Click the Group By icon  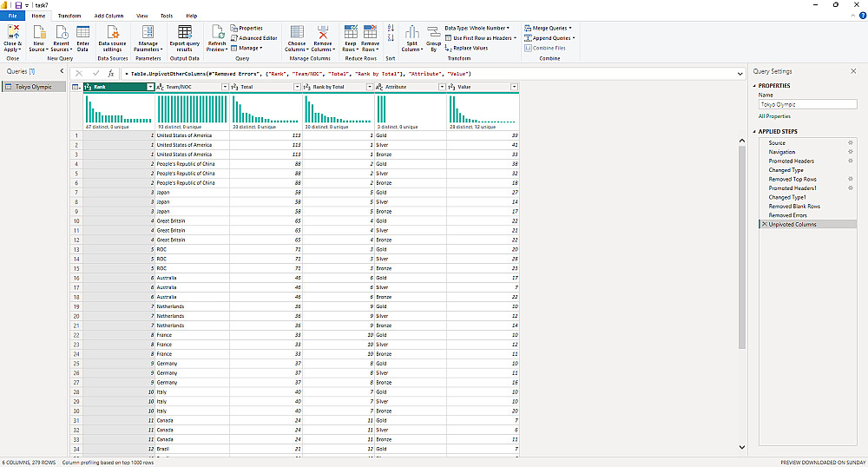coord(434,33)
